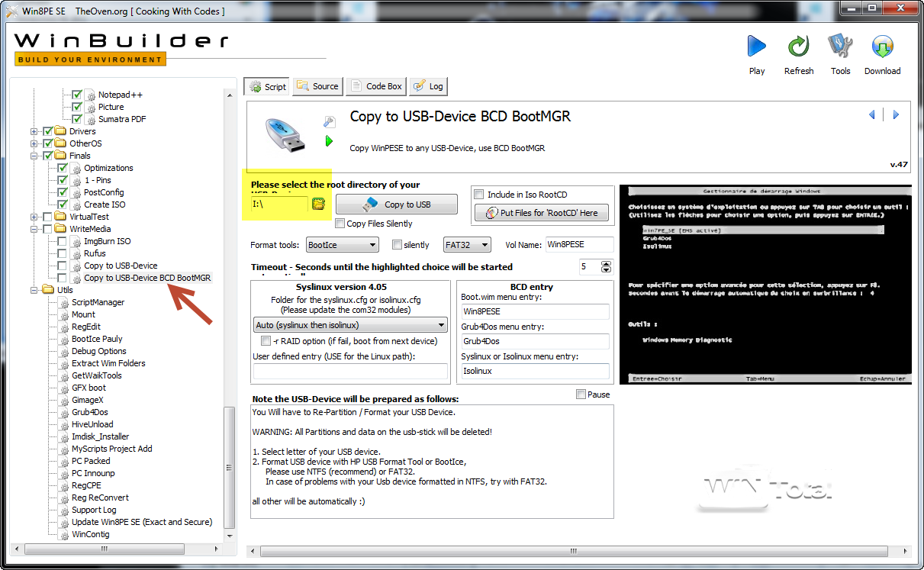Image resolution: width=924 pixels, height=570 pixels.
Task: Open the Auto (syslinux then isolinux) dropdown
Action: coord(350,325)
